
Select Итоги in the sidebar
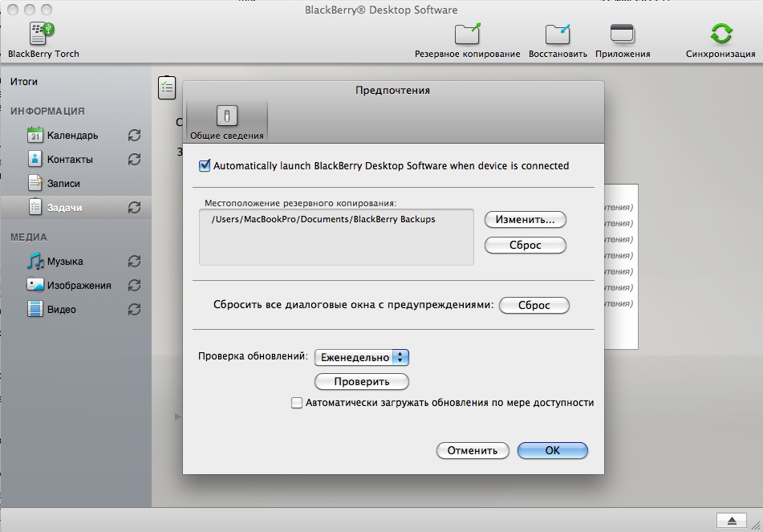(24, 82)
